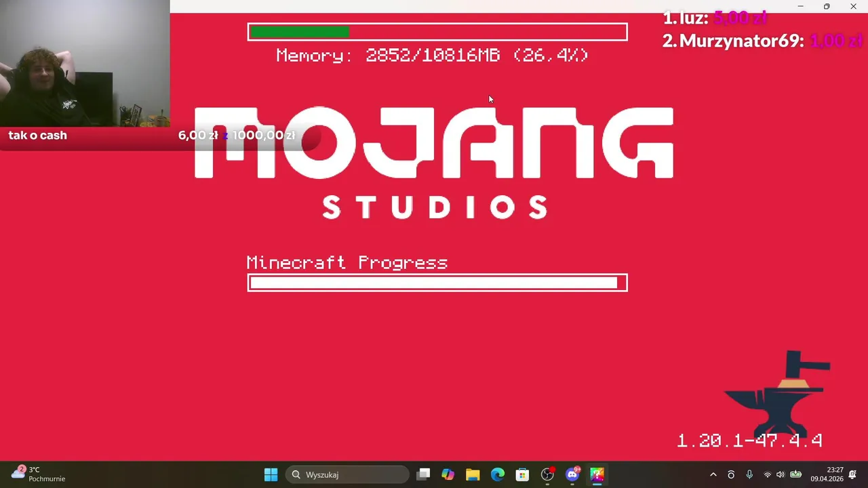
Task: Open Microsoft Edge from the taskbar
Action: [x=497, y=474]
